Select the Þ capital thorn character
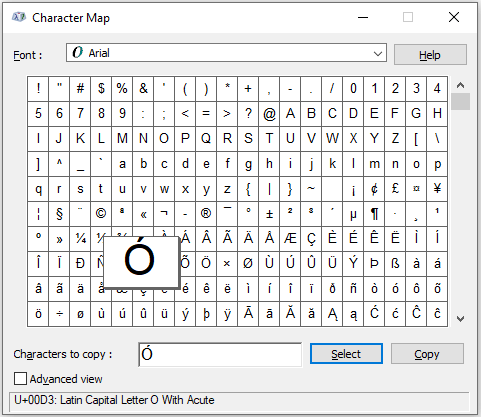Image resolution: width=481 pixels, height=417 pixels. [x=374, y=264]
